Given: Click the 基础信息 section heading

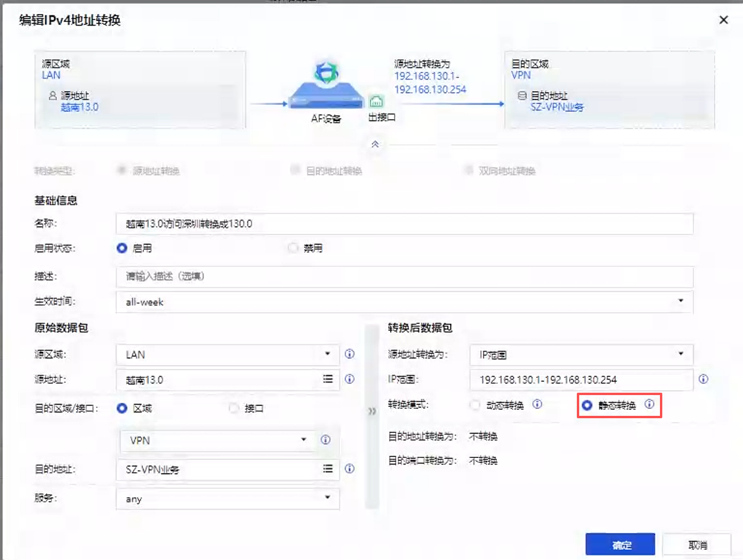Looking at the screenshot, I should click(x=56, y=201).
